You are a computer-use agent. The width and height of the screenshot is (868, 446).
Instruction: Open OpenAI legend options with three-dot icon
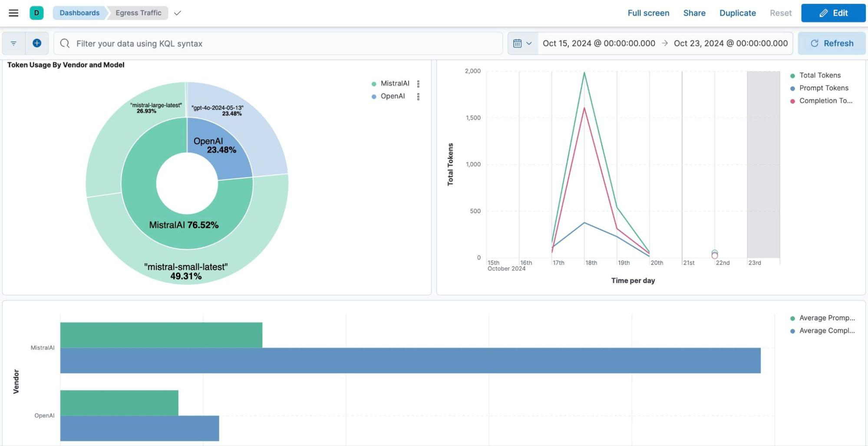tap(419, 96)
